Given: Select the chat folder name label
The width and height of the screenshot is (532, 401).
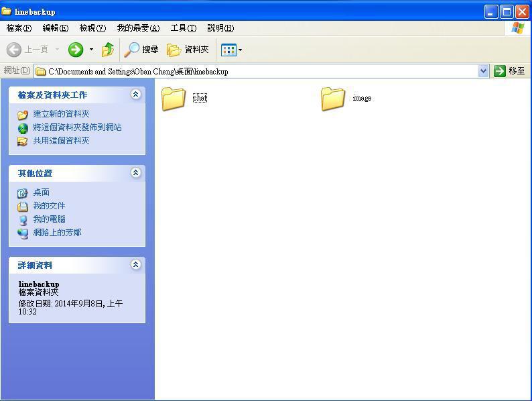Looking at the screenshot, I should (200, 98).
